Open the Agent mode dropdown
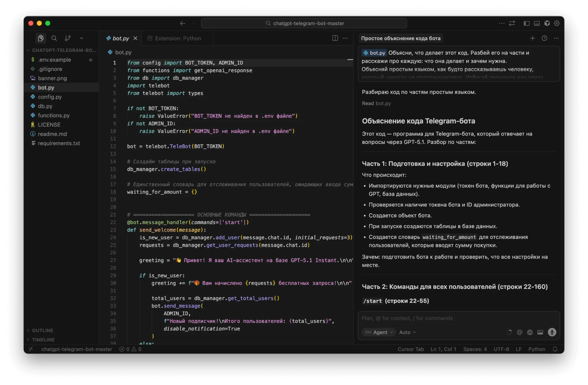The width and height of the screenshot is (588, 385). pyautogui.click(x=379, y=332)
